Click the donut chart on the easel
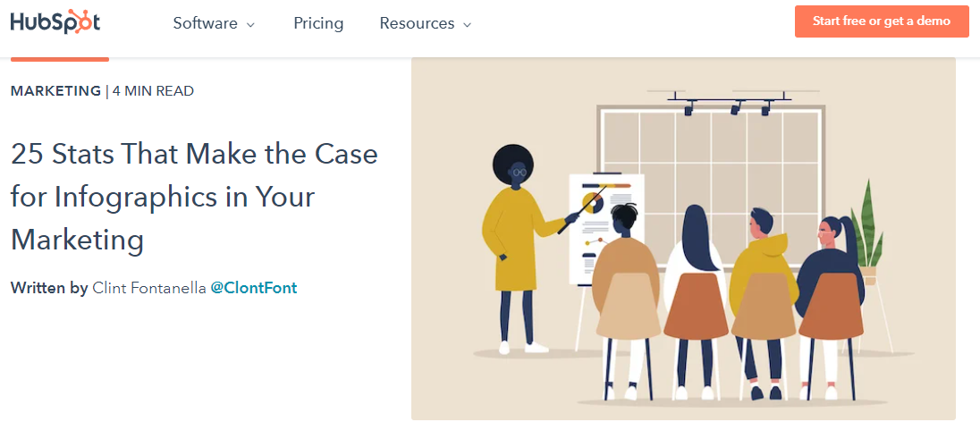980x439 pixels. click(x=592, y=201)
